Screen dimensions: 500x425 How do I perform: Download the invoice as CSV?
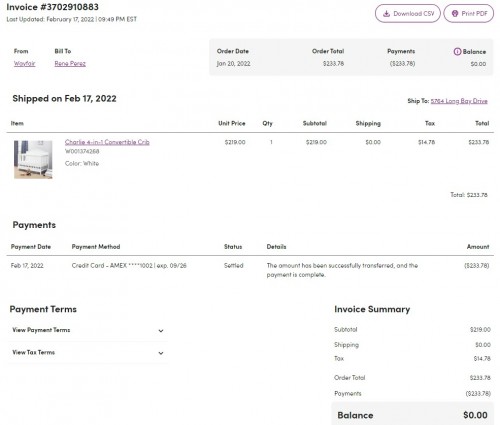(x=408, y=14)
